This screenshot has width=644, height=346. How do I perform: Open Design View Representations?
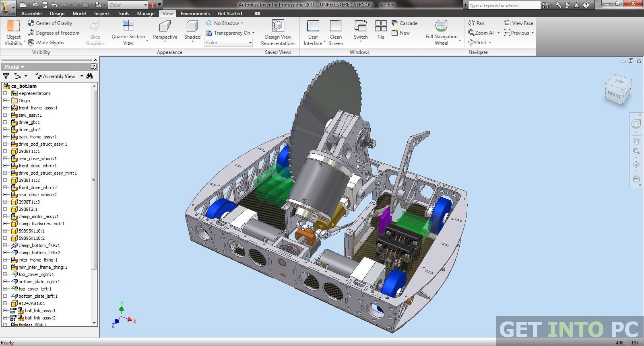point(278,27)
